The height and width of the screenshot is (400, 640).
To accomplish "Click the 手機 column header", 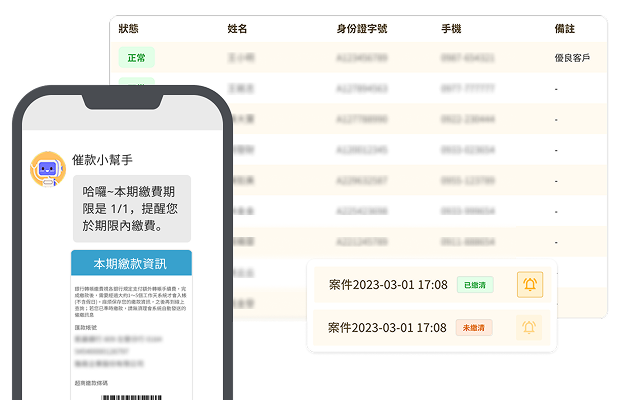I will (451, 29).
